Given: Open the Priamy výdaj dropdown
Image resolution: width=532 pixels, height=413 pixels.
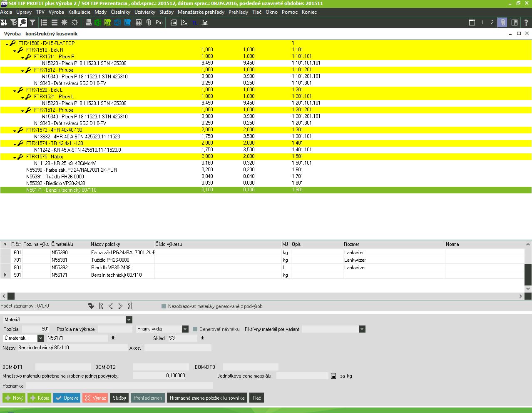Looking at the screenshot, I should [x=185, y=329].
